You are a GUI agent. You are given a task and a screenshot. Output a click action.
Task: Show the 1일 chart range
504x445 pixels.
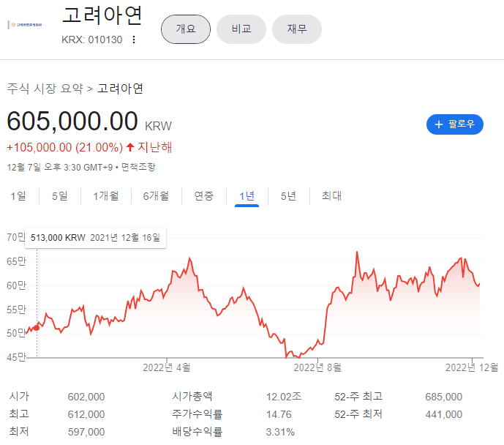click(18, 196)
